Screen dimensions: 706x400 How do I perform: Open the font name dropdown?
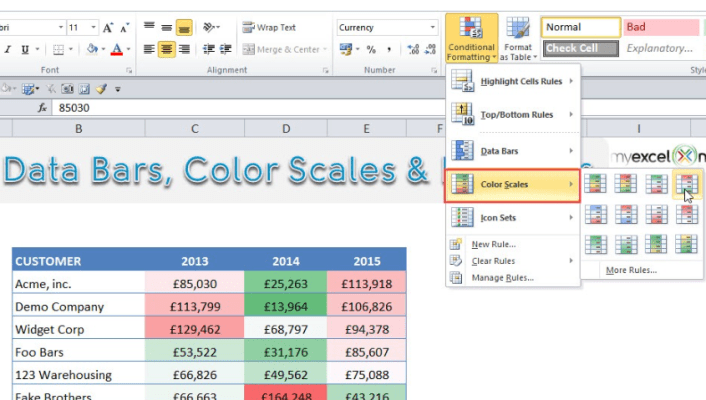[x=61, y=27]
